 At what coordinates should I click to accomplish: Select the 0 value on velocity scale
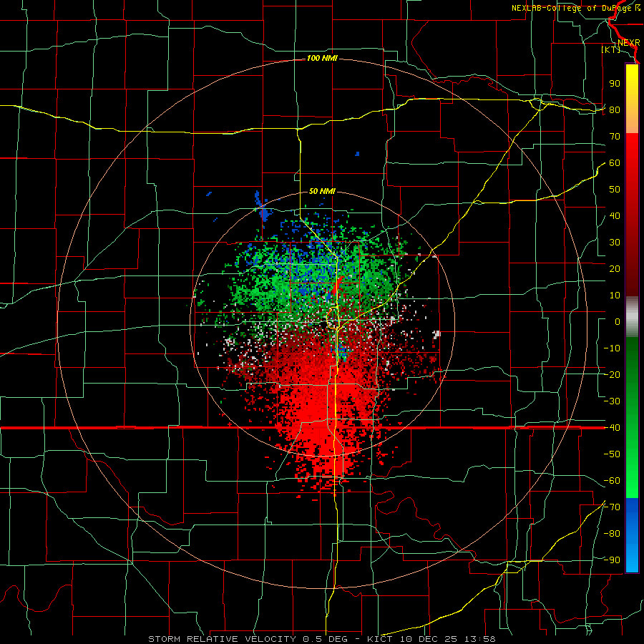pos(618,321)
